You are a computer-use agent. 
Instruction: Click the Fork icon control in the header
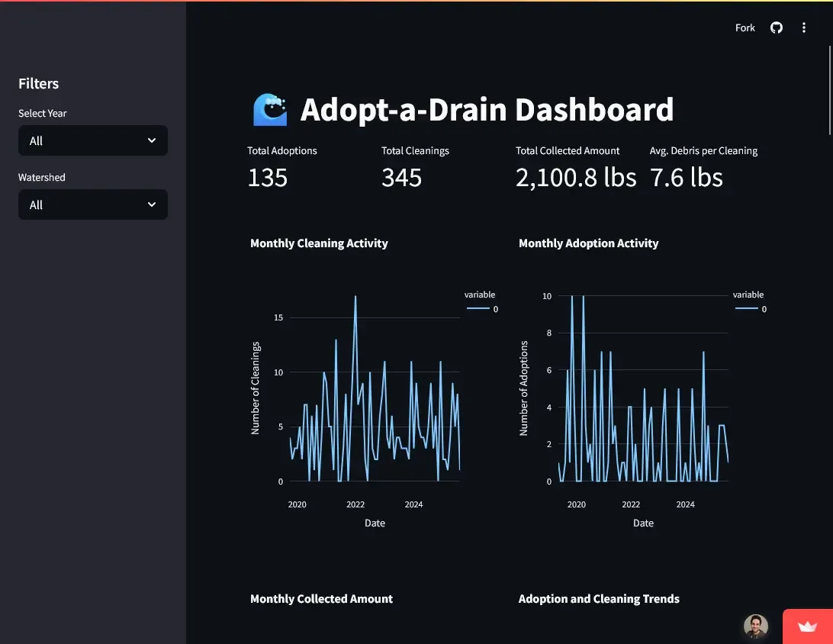[745, 27]
